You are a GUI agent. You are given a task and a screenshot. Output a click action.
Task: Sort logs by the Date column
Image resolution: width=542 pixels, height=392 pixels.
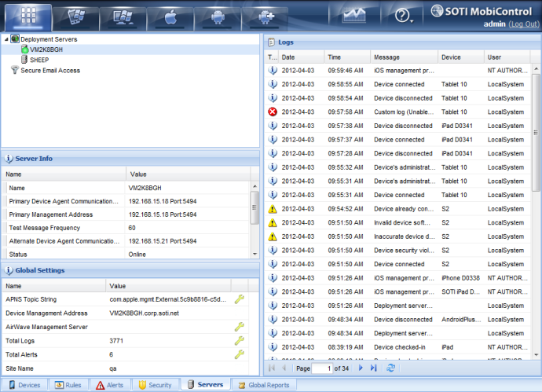coord(301,57)
